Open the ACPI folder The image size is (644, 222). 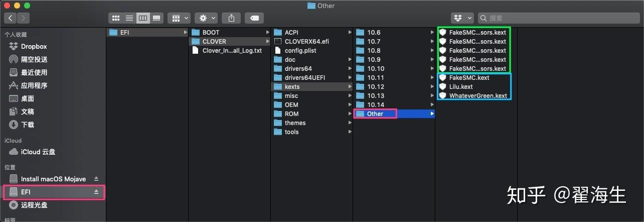[x=311, y=33]
